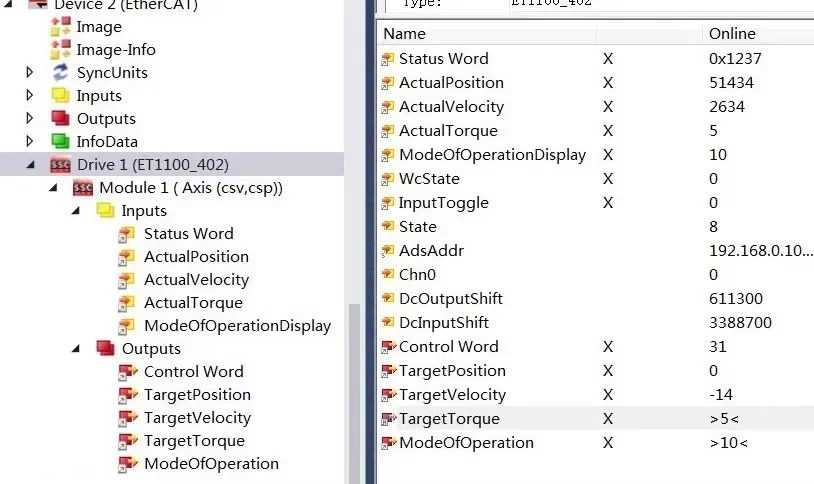Click TargetVelocity output icon in tree
The image size is (814, 484).
pos(128,418)
